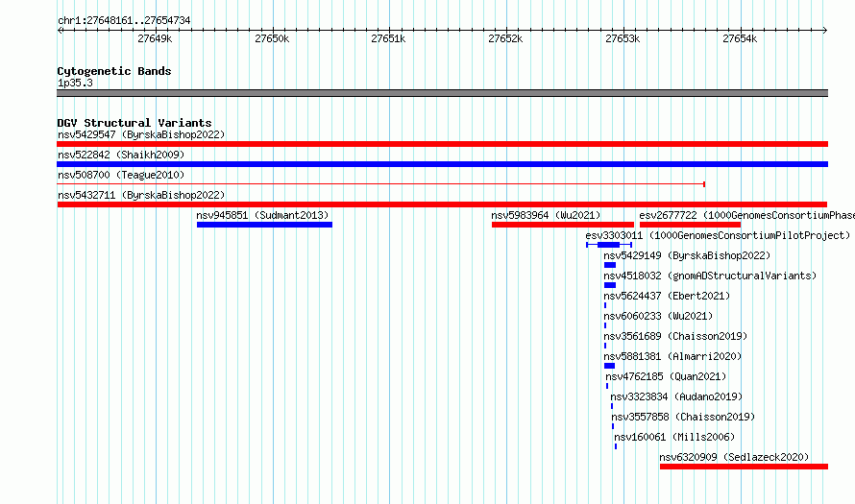Click the blue bar under nsv4518032
Image resolution: width=855 pixels, height=504 pixels.
[x=610, y=285]
